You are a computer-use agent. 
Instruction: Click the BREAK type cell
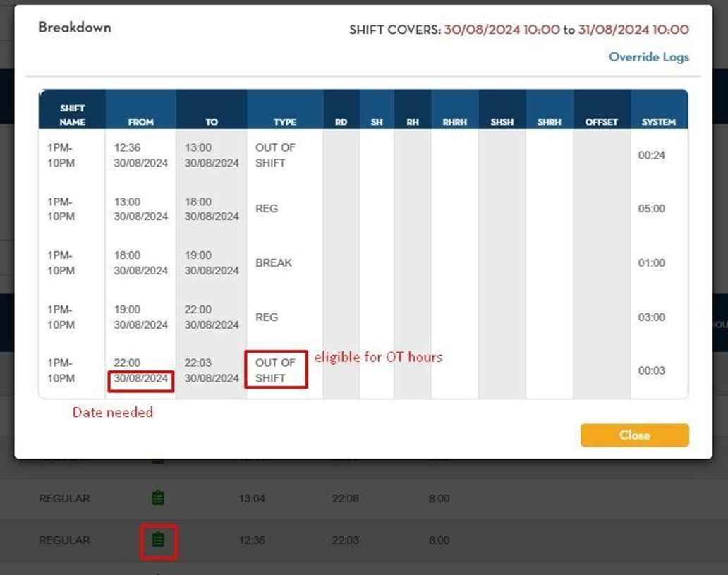[x=274, y=263]
